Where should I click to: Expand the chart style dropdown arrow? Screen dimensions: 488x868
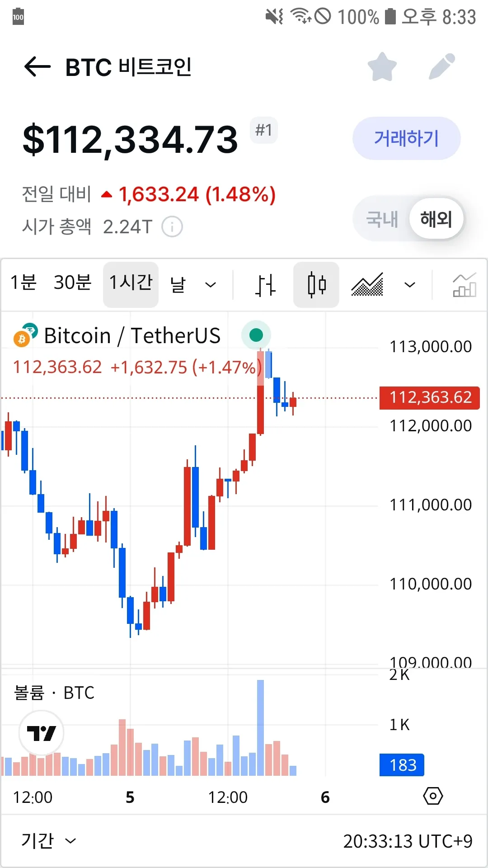(x=410, y=285)
